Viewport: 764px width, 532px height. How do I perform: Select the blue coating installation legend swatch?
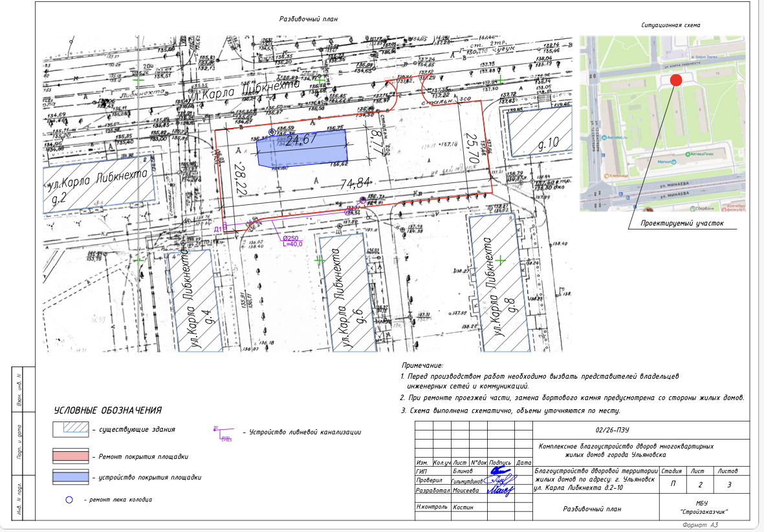[x=71, y=477]
